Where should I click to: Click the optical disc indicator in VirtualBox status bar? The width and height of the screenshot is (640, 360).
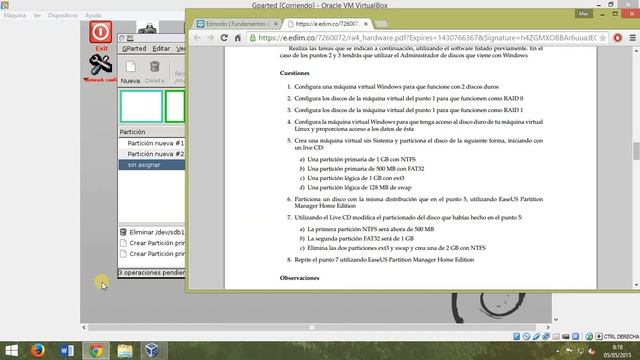pos(526,336)
